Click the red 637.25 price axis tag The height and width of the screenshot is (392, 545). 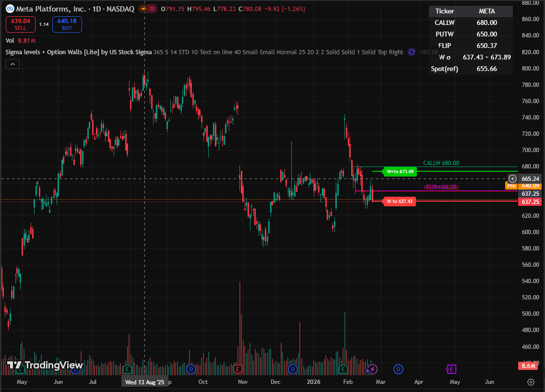coord(530,202)
